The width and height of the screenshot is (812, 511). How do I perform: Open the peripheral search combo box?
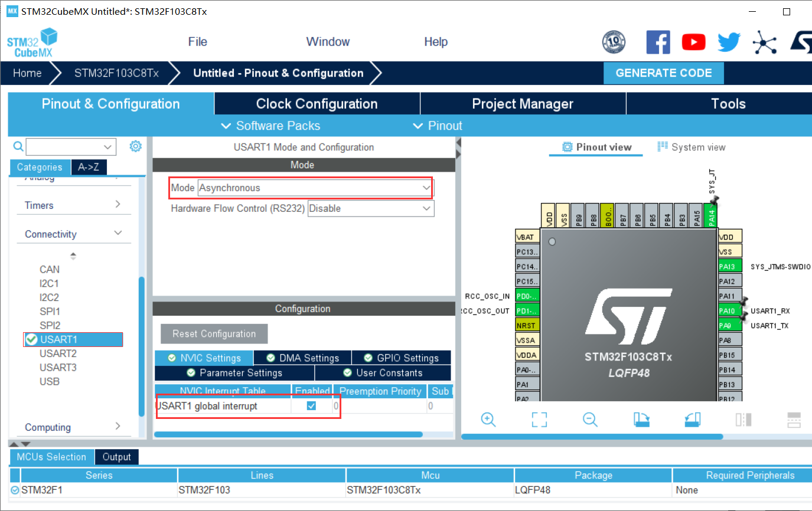(x=71, y=146)
